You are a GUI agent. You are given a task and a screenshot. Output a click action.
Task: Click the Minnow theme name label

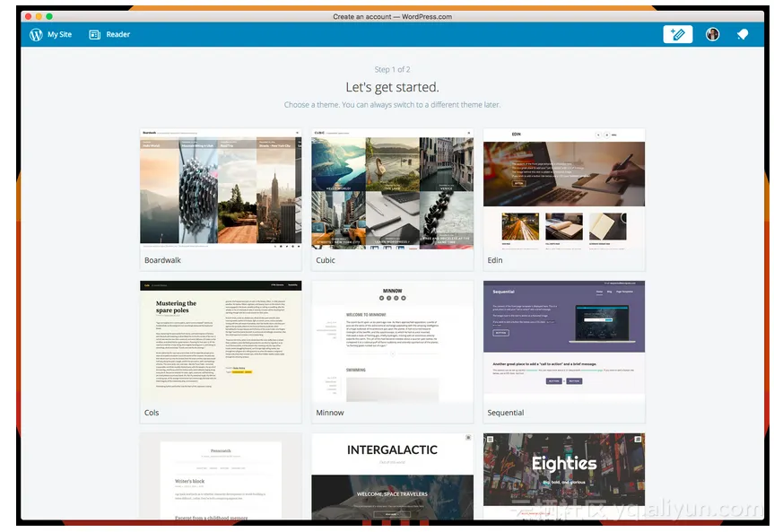(330, 413)
